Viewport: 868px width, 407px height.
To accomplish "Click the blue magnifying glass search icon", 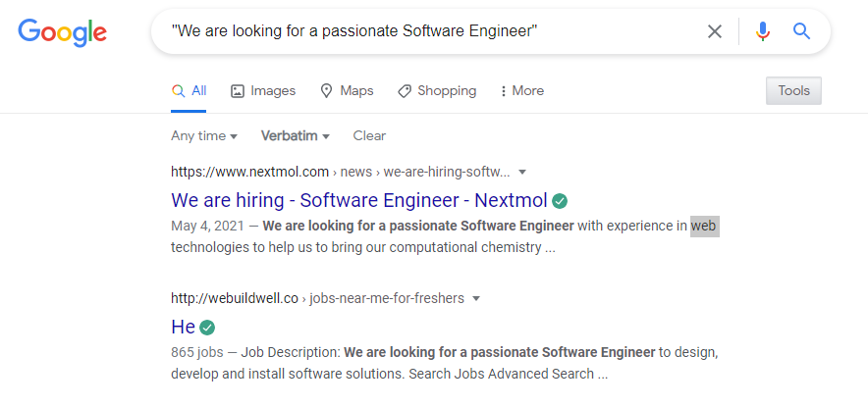I will [801, 31].
